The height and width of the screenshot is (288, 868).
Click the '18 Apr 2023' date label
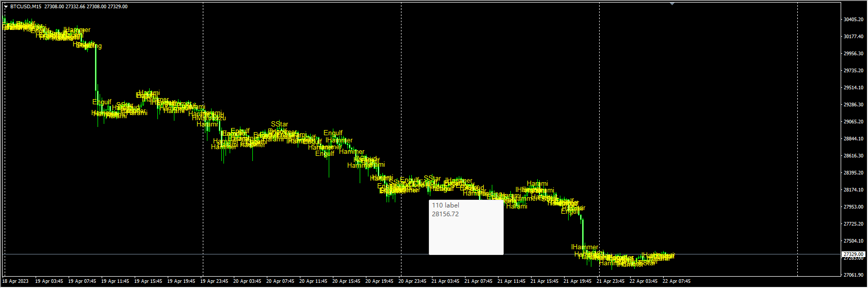15,281
